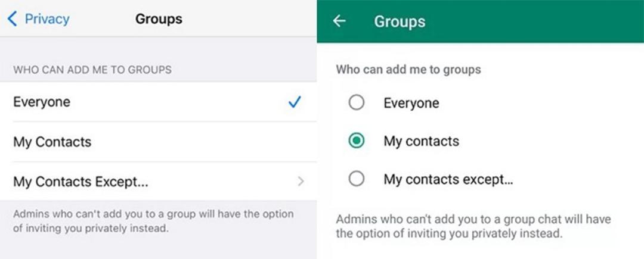Choose the My Contacts row in the iOS list
The height and width of the screenshot is (259, 644).
click(158, 141)
